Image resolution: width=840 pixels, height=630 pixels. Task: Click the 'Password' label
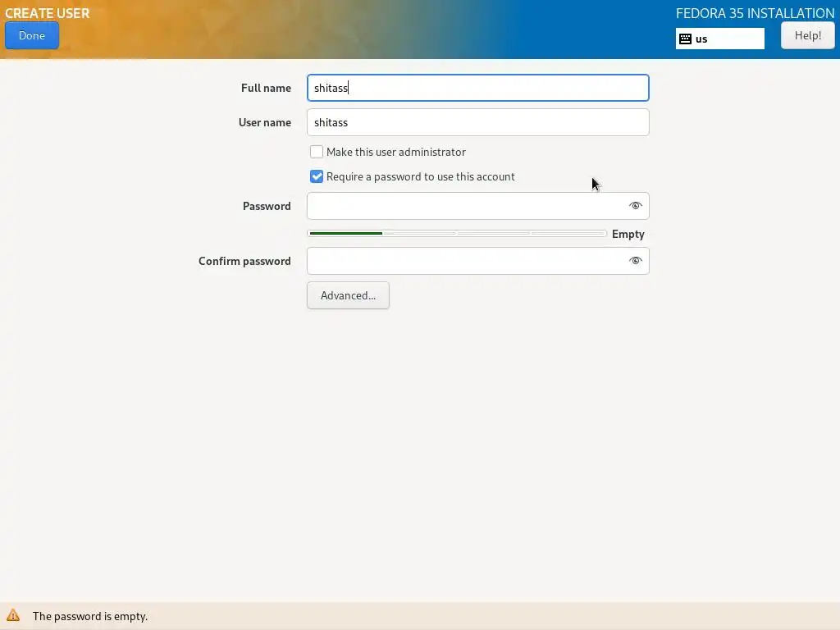click(267, 206)
